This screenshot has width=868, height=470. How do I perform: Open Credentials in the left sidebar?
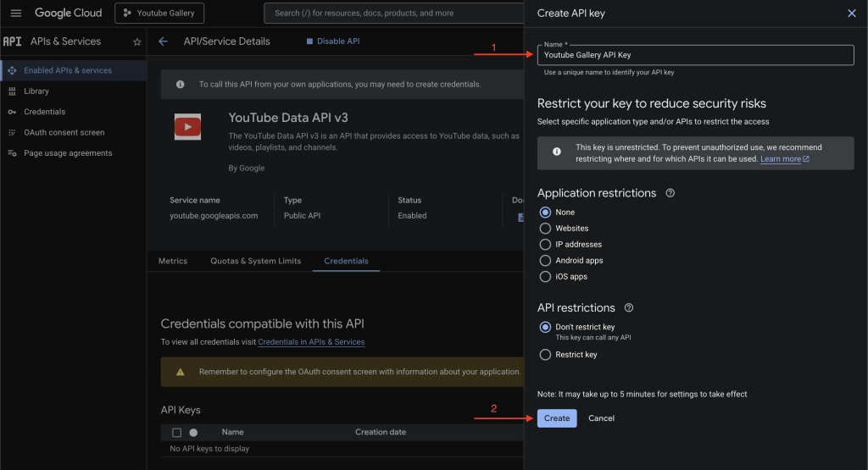[44, 112]
